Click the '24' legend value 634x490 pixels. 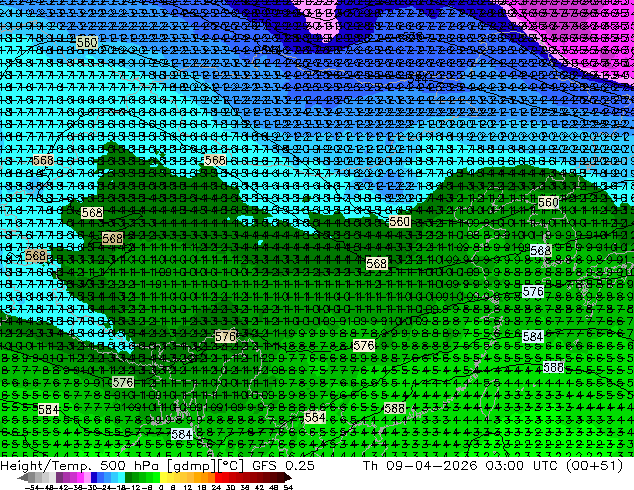216,487
